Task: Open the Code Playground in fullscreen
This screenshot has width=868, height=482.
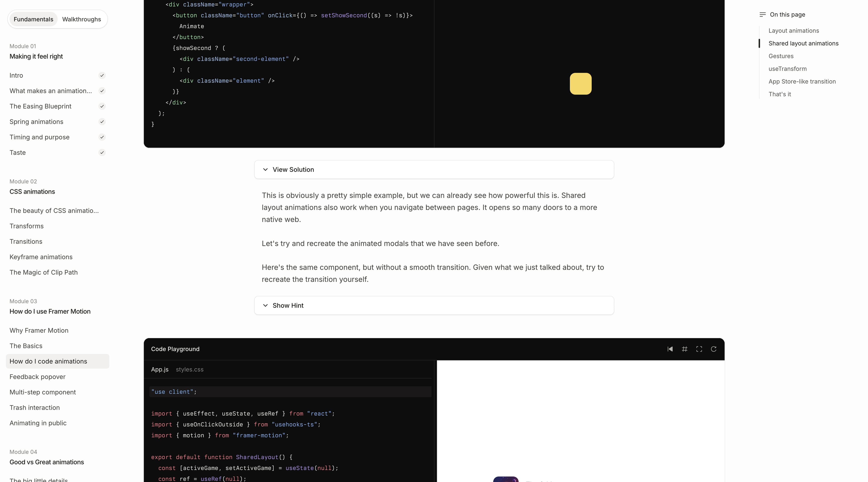Action: coord(699,349)
